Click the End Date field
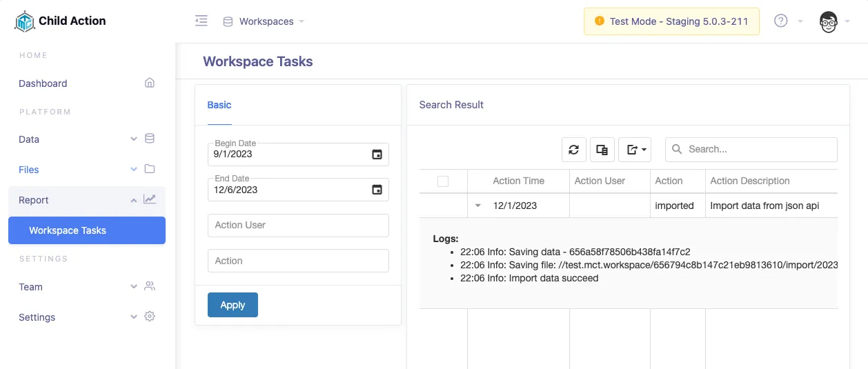 [x=298, y=190]
